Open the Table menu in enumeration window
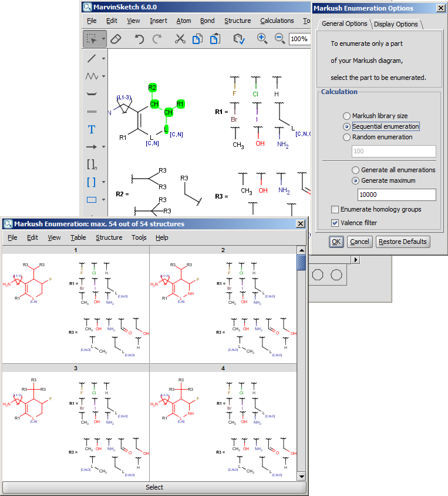Image resolution: width=448 pixels, height=496 pixels. pos(78,237)
